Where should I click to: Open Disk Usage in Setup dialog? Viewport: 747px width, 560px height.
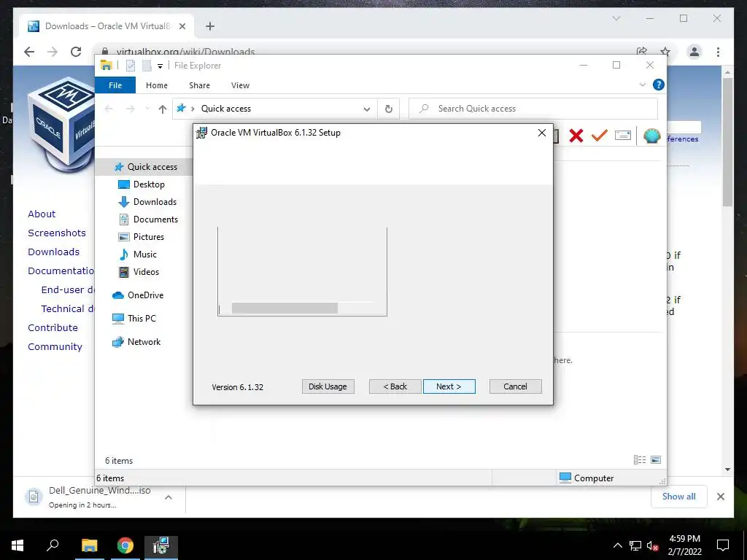[x=328, y=386]
